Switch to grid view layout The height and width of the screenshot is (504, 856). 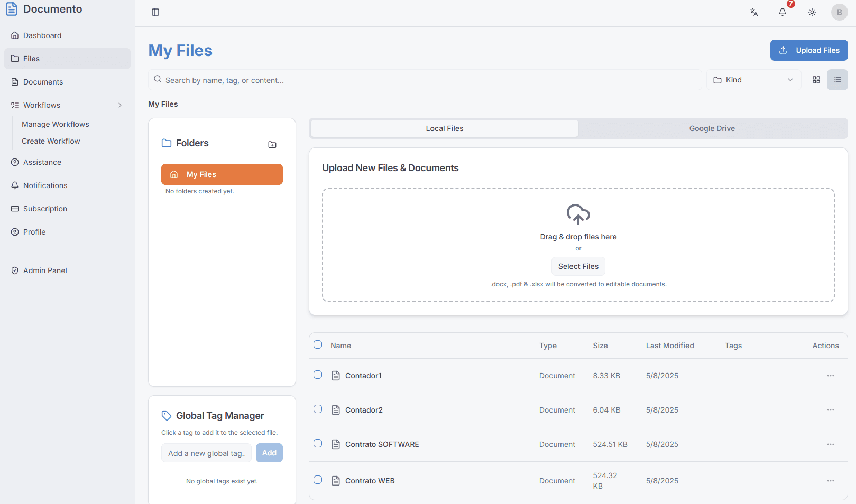(x=816, y=80)
